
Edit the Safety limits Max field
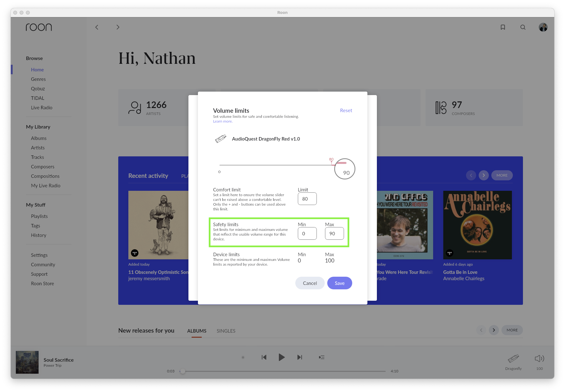pos(335,233)
